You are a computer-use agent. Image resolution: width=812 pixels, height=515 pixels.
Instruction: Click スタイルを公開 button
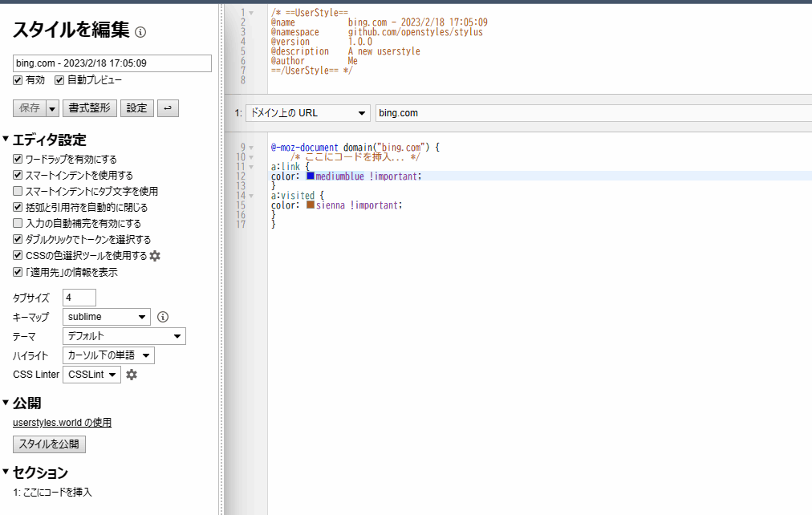49,444
